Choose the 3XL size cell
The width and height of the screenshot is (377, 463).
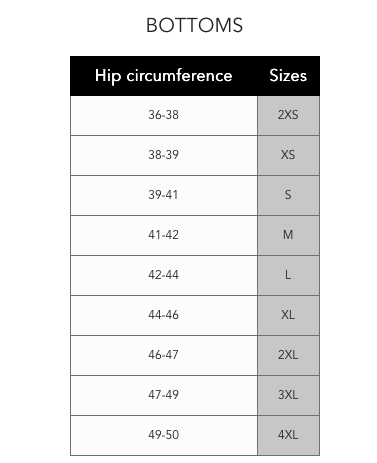pos(288,396)
